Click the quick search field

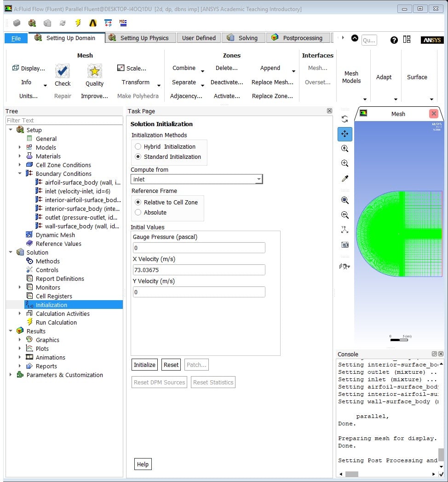[369, 40]
